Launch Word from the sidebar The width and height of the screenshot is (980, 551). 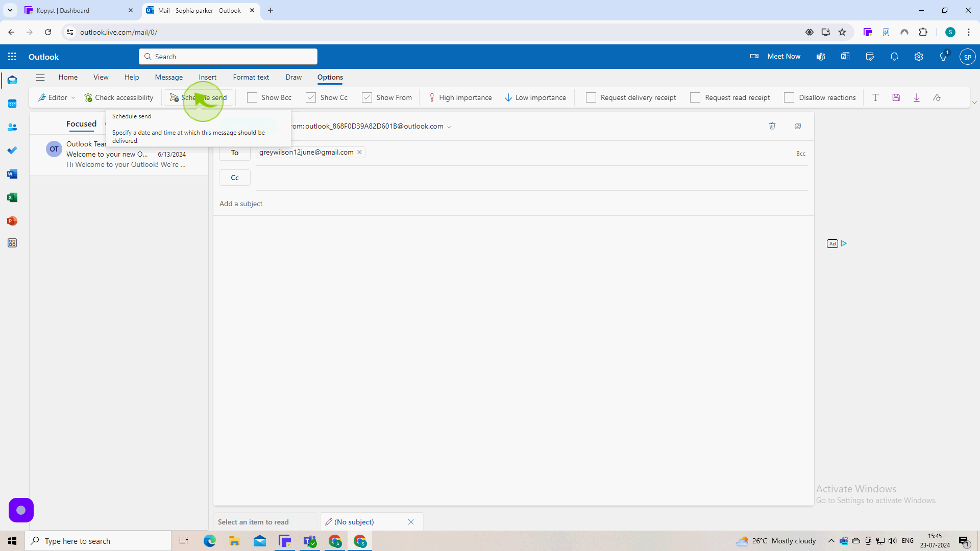click(12, 174)
